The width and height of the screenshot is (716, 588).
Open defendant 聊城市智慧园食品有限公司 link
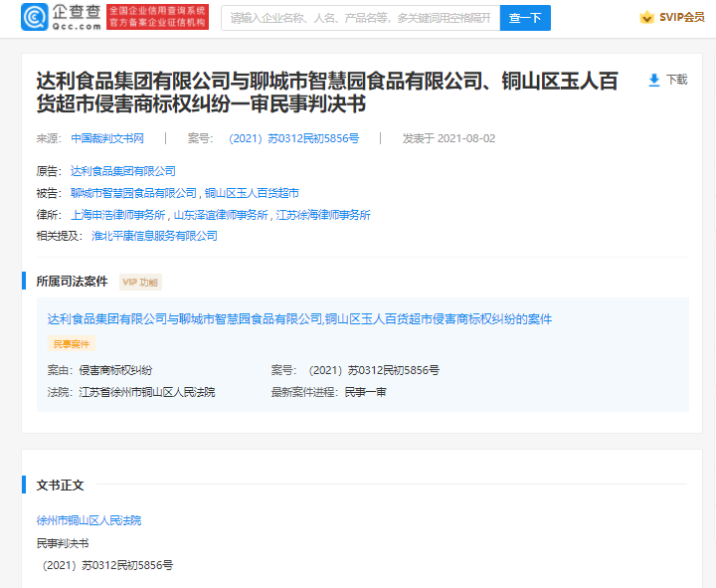coord(134,193)
